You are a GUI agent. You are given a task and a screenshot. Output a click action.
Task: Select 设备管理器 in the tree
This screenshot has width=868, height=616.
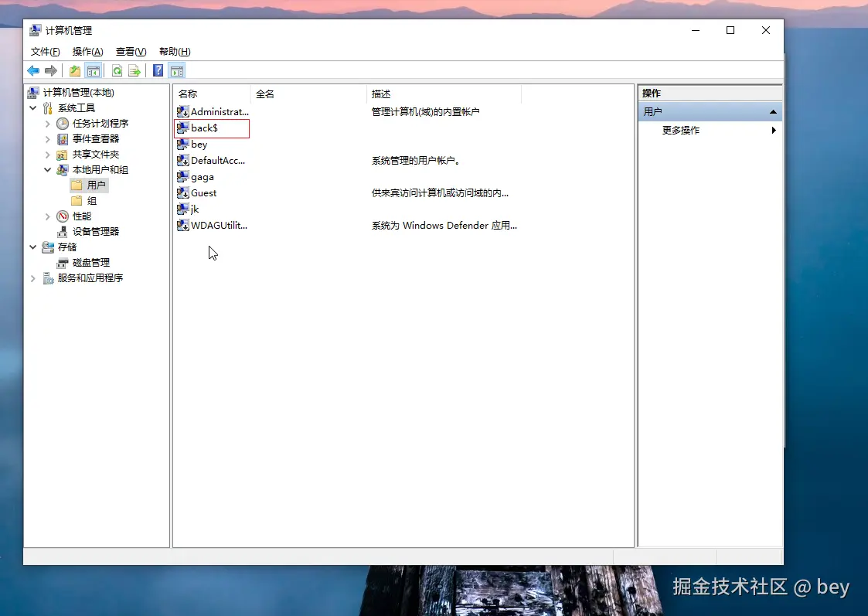pos(92,231)
